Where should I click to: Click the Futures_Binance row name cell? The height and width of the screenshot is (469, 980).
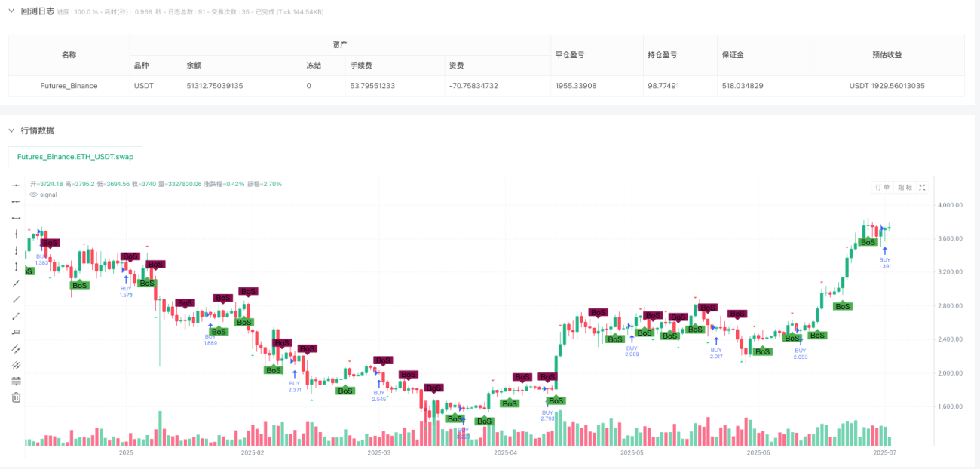tap(69, 86)
